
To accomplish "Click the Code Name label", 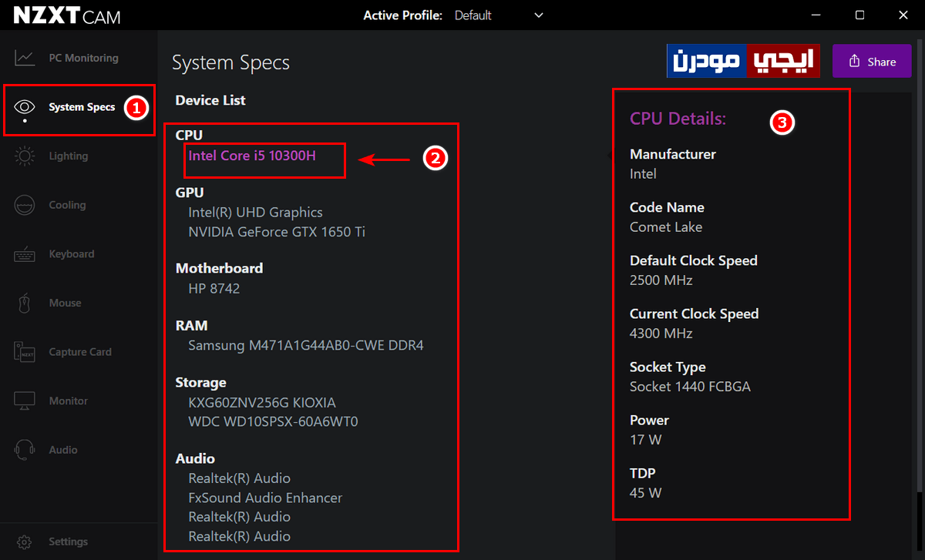I will tap(667, 207).
